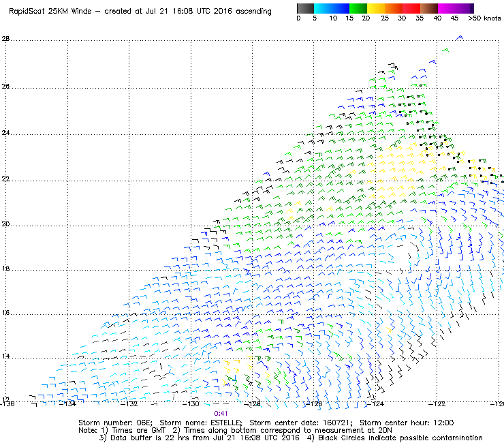The width and height of the screenshot is (504, 443).
Task: Click the legend tick label 25
Action: [x=385, y=18]
